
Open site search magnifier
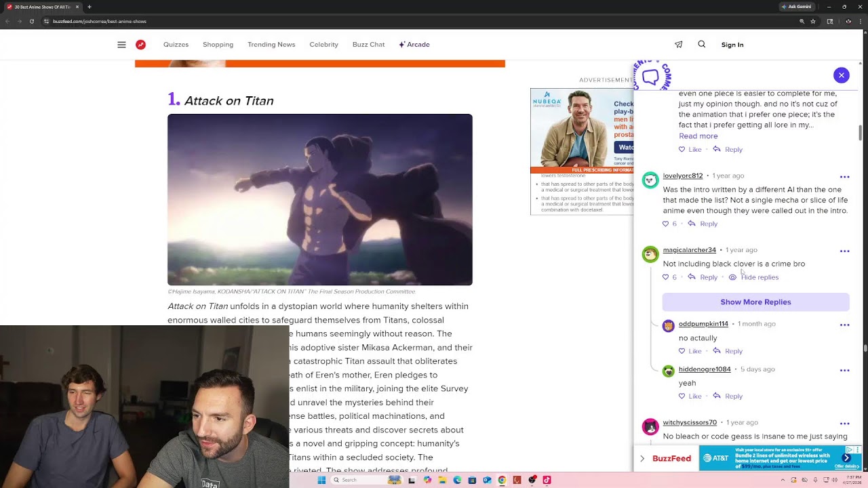coord(702,44)
